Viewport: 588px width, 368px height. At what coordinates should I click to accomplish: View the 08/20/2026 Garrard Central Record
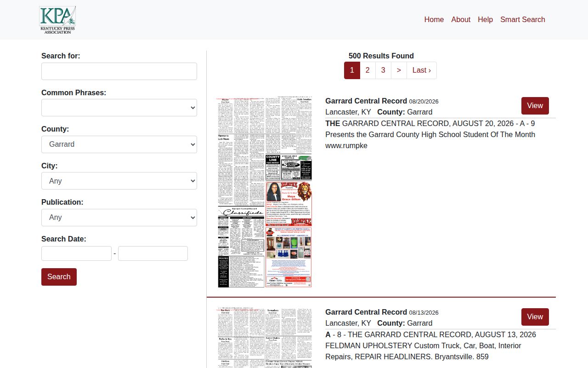coord(535,106)
